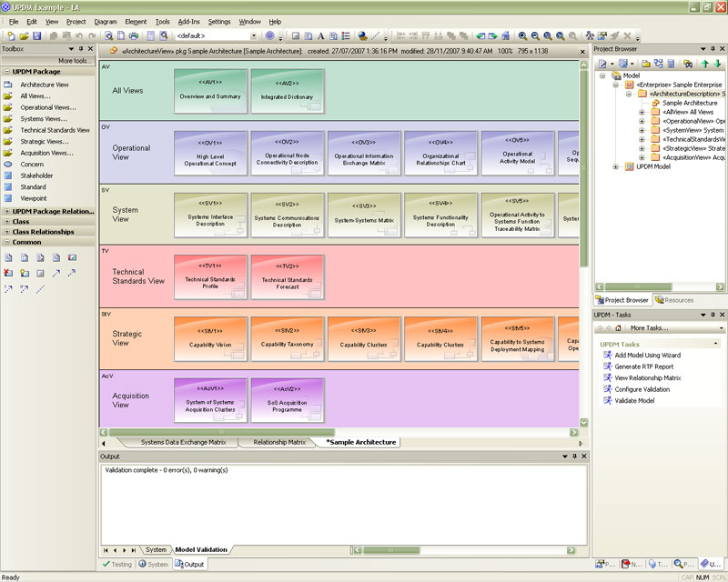728x582 pixels.
Task: Click the Save icon in the toolbar
Action: pos(37,35)
